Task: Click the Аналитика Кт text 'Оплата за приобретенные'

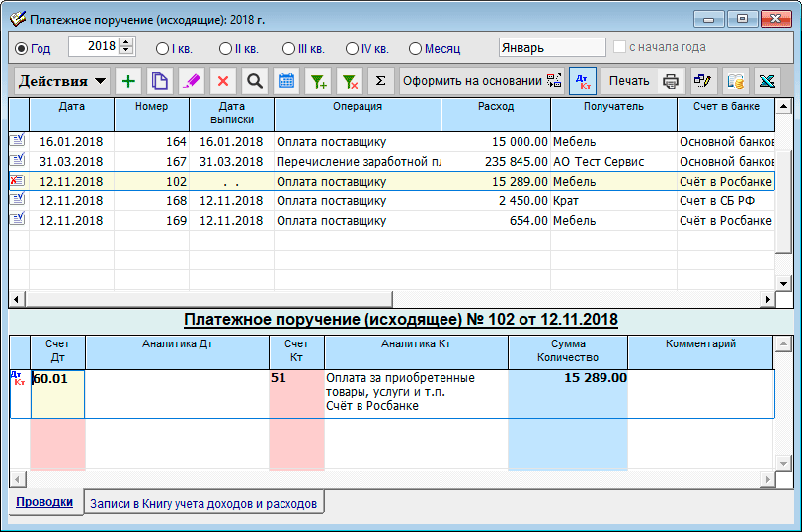Action: pos(400,378)
